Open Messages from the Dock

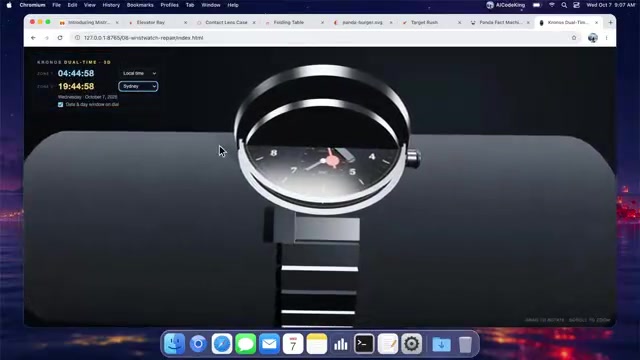tap(246, 344)
